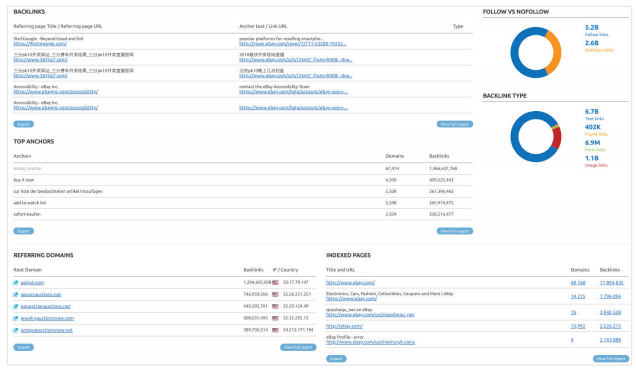The image size is (636, 368).
Task: Click 2,226,215 backlinks count link
Action: coord(610,326)
